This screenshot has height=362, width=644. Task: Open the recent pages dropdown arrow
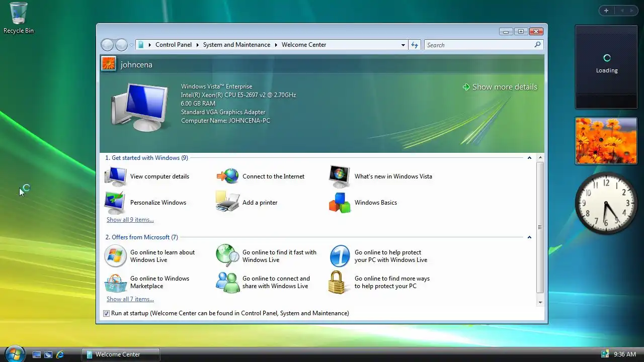pos(131,45)
